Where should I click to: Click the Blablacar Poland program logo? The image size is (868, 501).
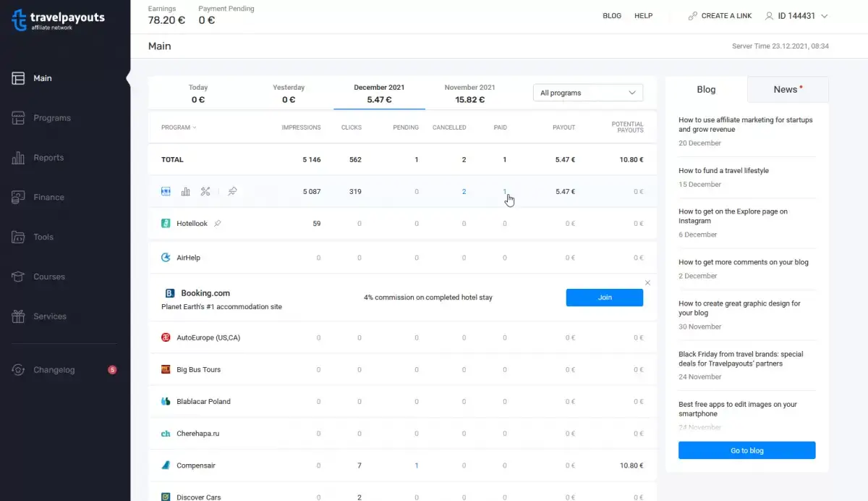point(166,401)
